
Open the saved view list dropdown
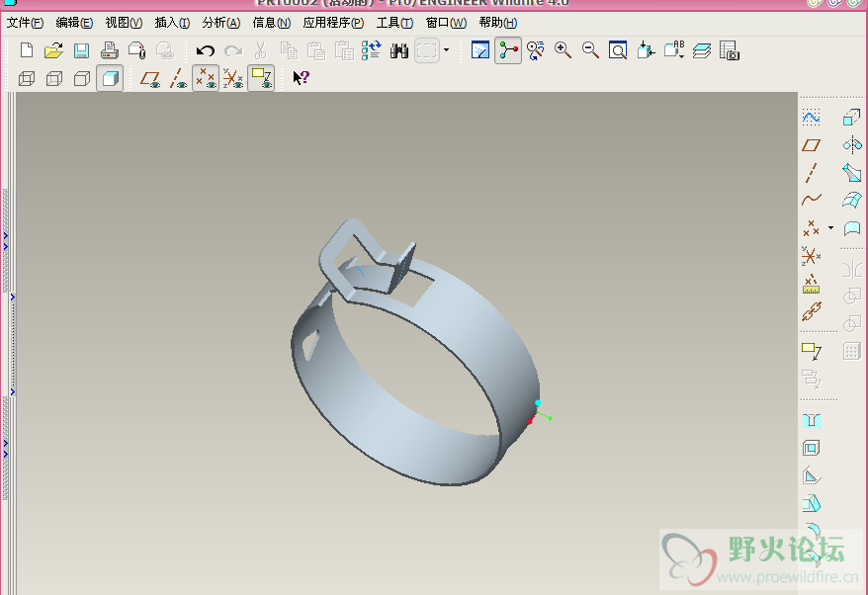click(x=674, y=49)
